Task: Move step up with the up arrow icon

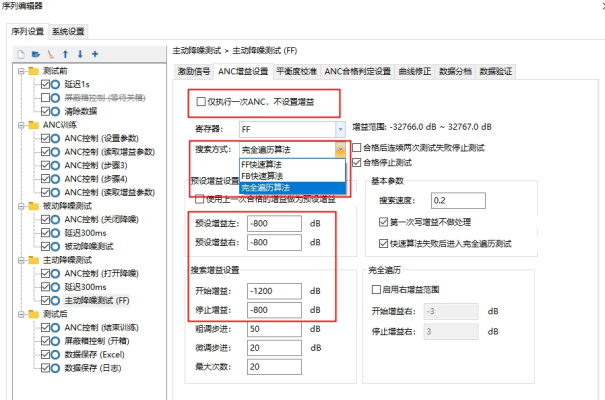Action: tap(66, 54)
